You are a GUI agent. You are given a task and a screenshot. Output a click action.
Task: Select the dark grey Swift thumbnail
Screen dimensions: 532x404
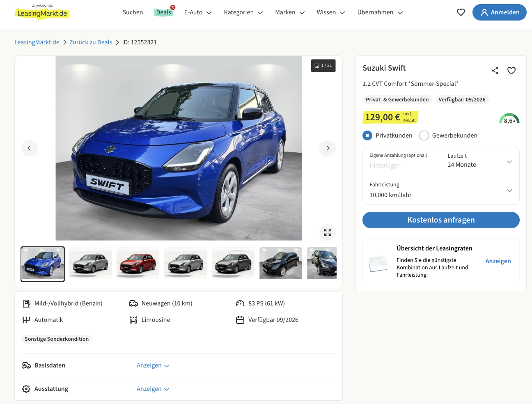coord(233,263)
